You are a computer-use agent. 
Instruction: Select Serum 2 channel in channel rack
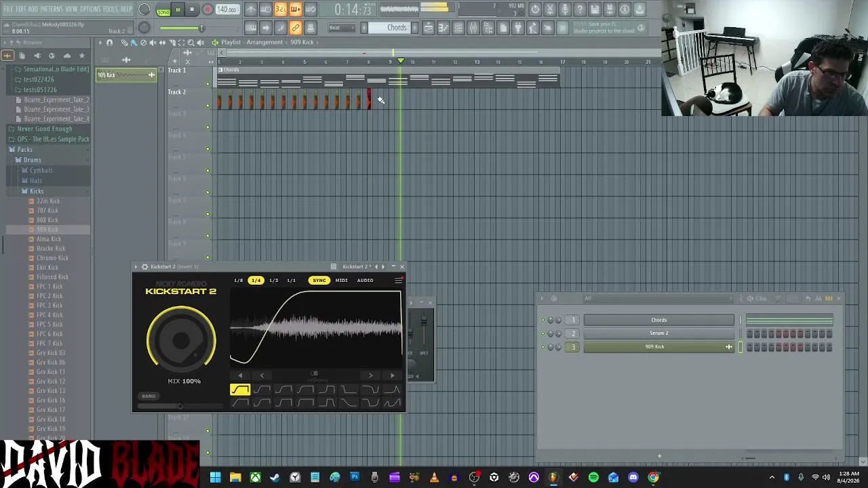[658, 333]
